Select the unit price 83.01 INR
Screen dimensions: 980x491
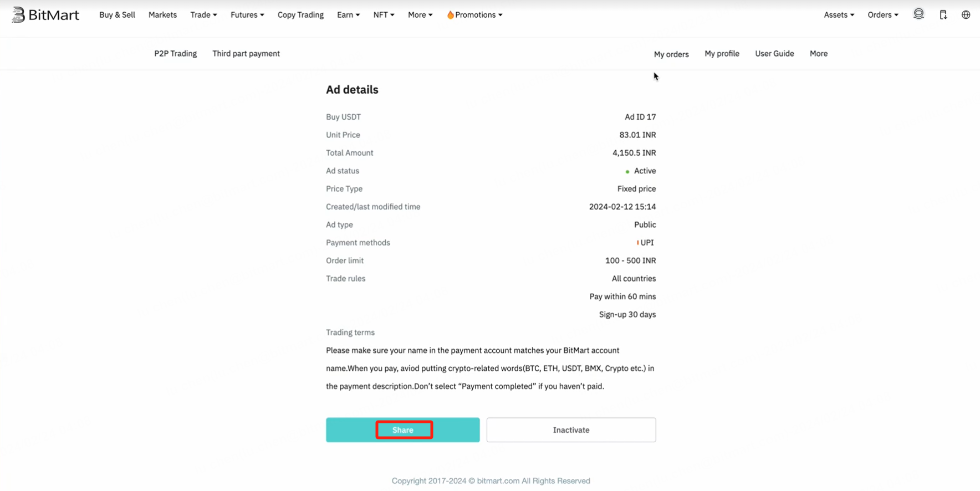(637, 135)
